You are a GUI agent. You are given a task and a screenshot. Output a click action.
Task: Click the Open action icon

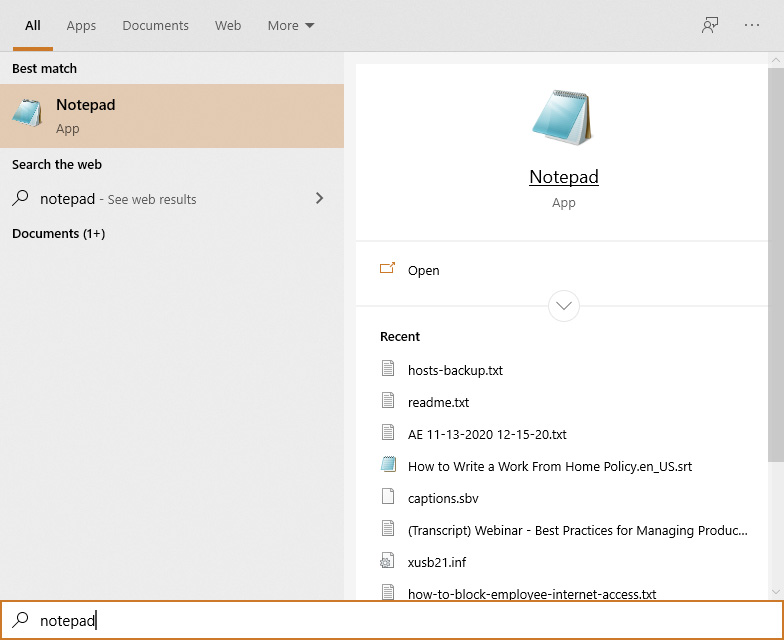[388, 268]
